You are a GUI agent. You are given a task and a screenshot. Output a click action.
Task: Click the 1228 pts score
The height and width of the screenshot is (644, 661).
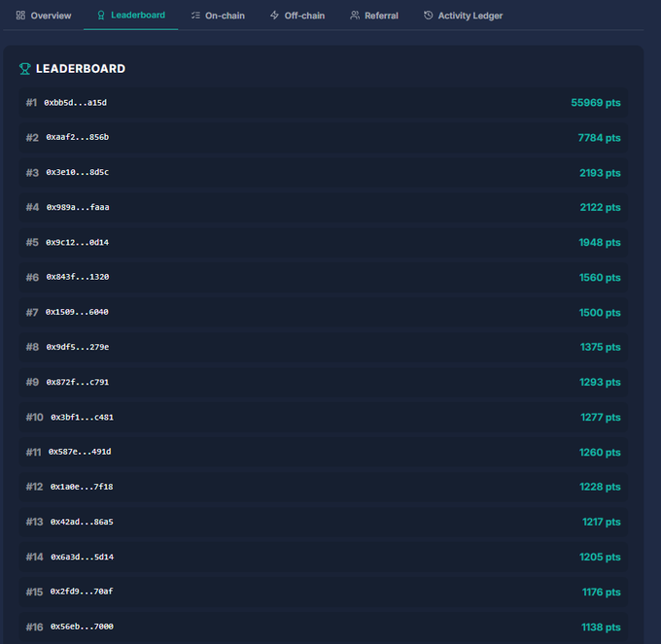600,487
